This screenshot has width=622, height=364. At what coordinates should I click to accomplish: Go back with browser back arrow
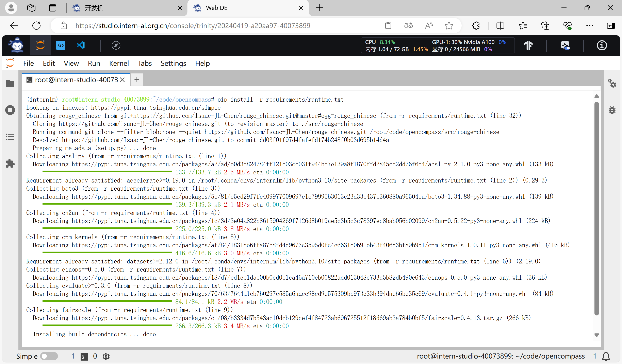click(14, 25)
